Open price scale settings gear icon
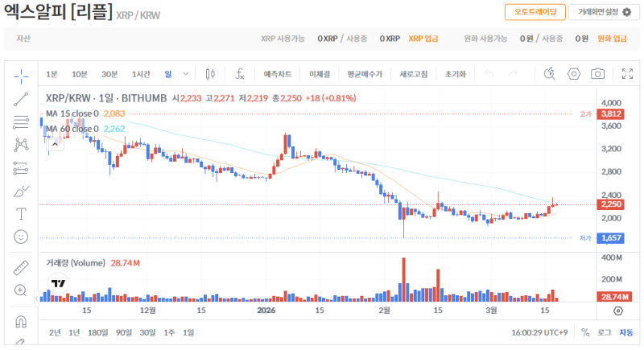 (x=618, y=311)
